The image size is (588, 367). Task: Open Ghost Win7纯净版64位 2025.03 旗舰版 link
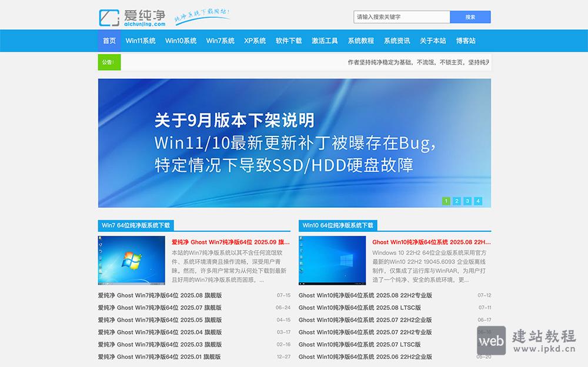click(160, 344)
